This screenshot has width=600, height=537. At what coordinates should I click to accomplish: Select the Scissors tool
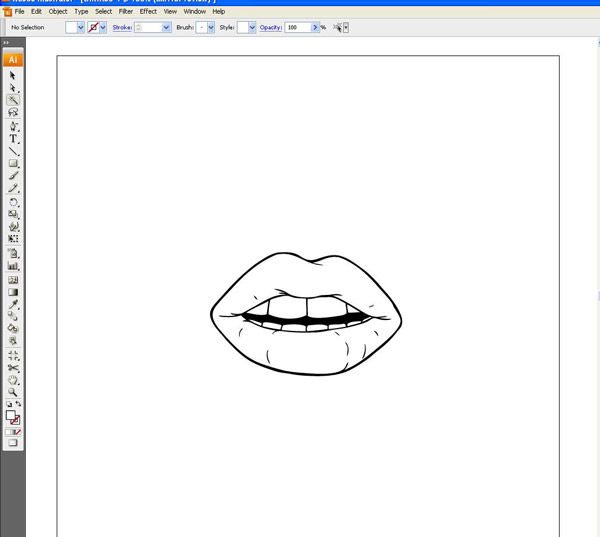click(13, 368)
